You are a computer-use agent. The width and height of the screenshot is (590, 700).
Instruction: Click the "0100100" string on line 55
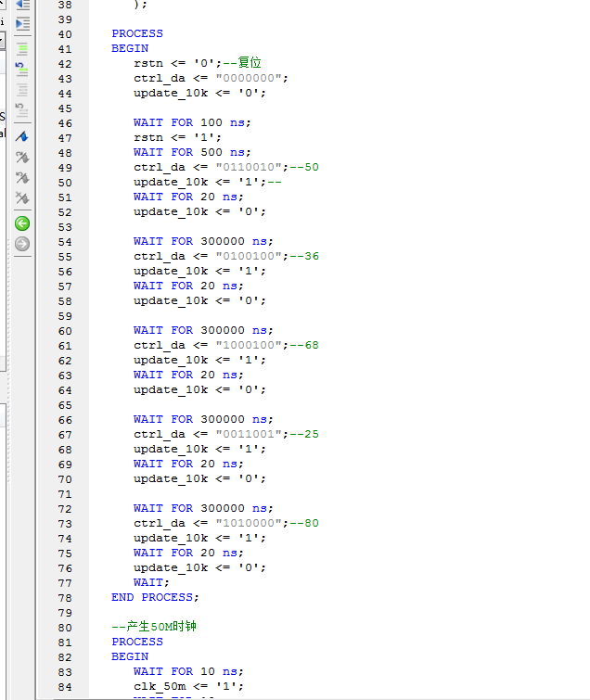pos(249,256)
